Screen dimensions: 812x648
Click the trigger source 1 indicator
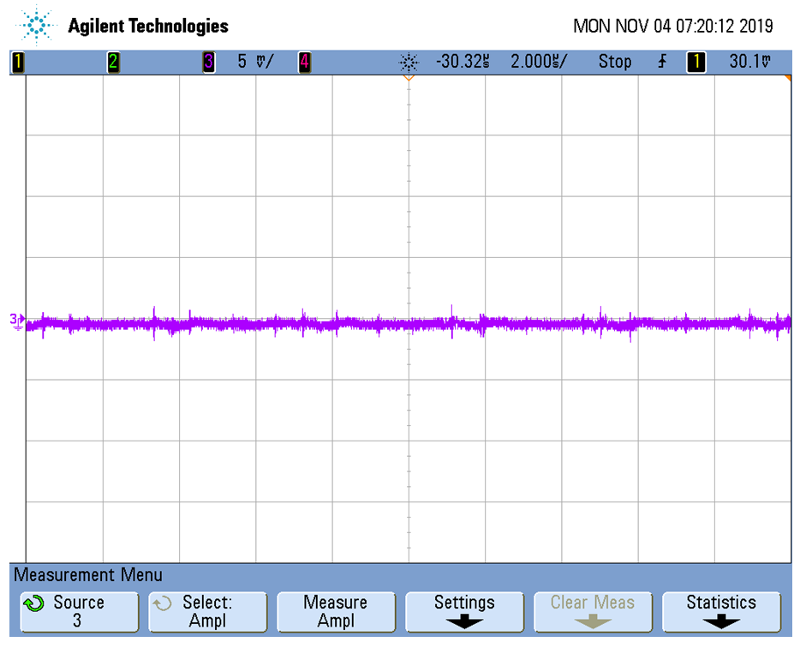point(696,61)
